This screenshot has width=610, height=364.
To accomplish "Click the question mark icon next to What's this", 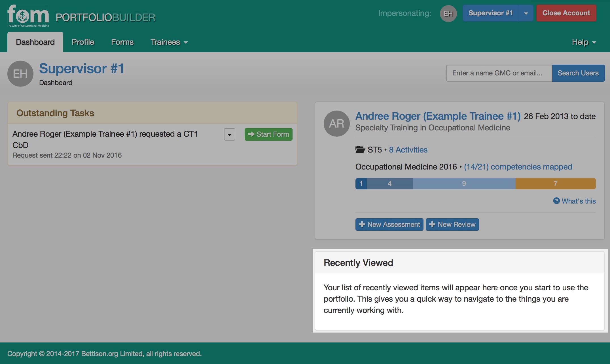I will pyautogui.click(x=556, y=201).
